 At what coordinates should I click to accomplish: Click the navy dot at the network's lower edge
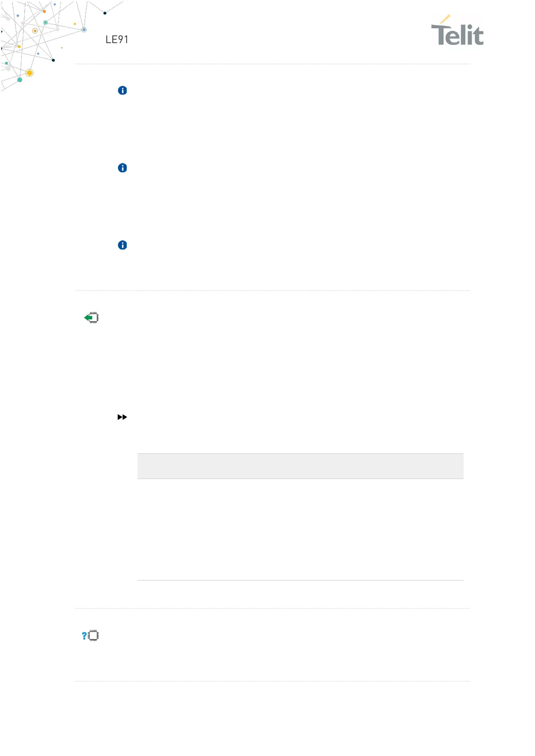pyautogui.click(x=53, y=60)
